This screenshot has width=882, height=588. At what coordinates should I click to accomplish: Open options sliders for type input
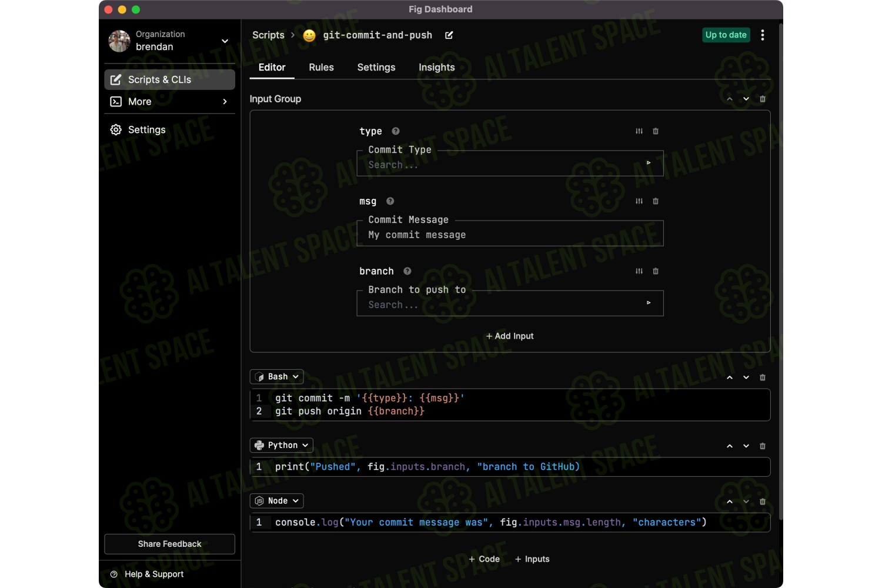639,131
